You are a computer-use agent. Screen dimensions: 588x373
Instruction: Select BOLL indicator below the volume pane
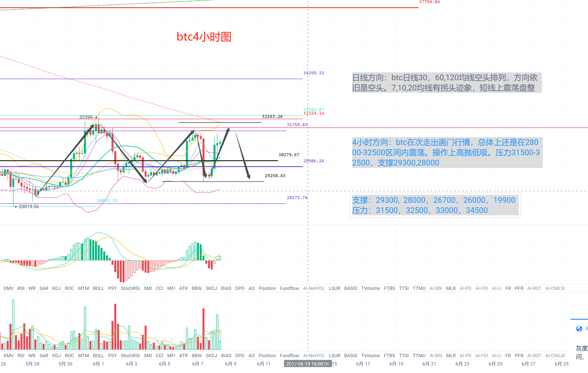[x=99, y=356]
